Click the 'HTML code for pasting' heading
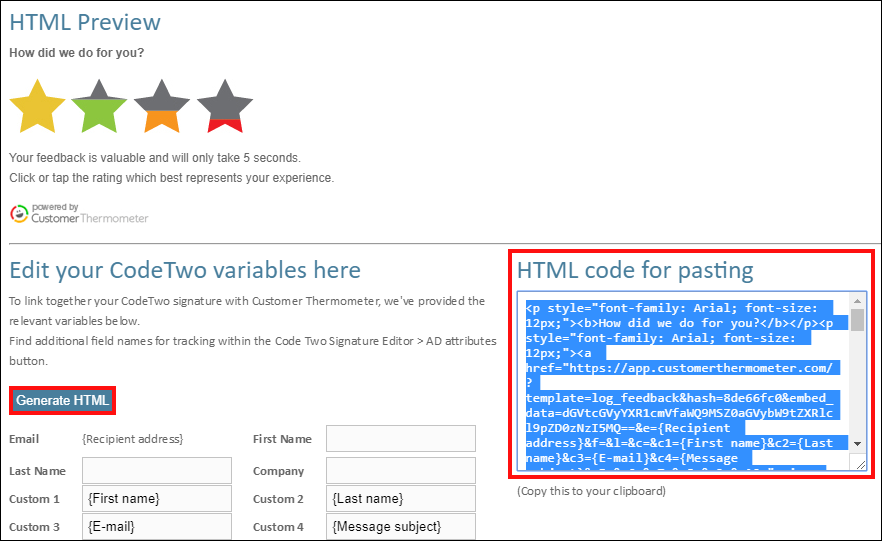 click(x=635, y=270)
